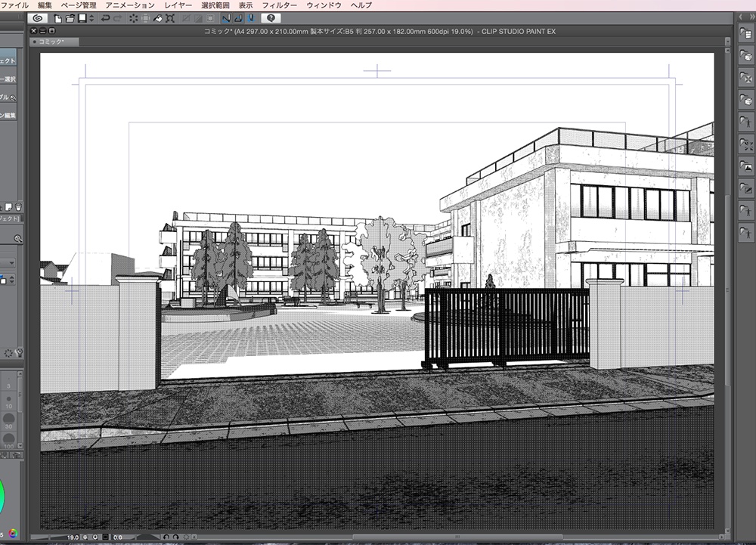Click the vertical scrollbar of canvas
The height and width of the screenshot is (545, 756).
point(727,289)
